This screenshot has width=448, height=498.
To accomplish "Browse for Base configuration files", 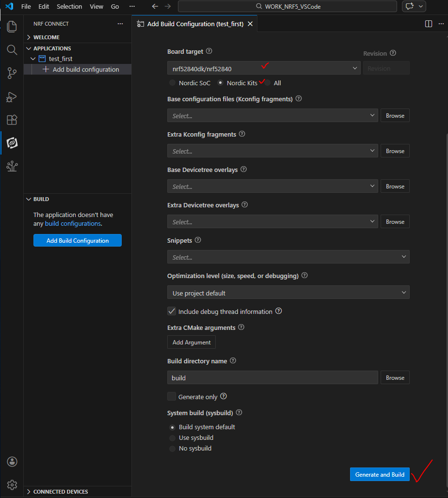I will (x=395, y=116).
